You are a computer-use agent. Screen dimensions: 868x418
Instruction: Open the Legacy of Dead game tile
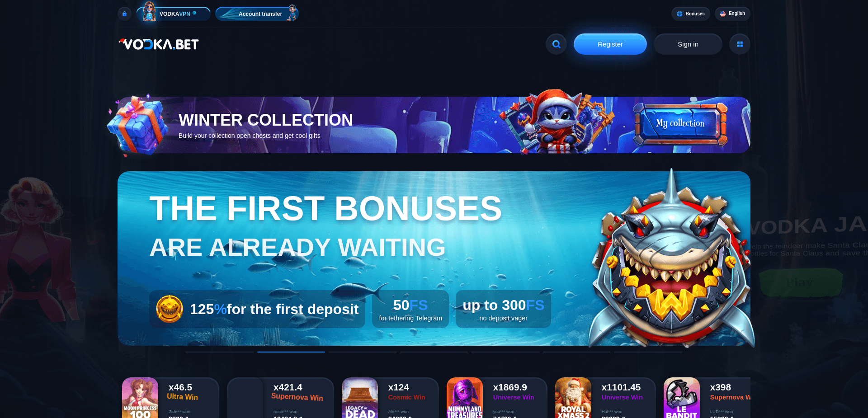(360, 398)
